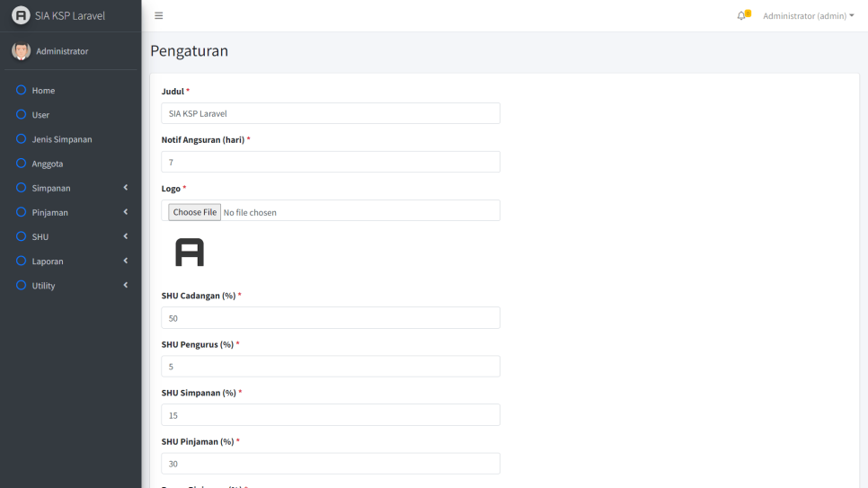Screen dimensions: 868x488
Task: Expand the Pinjaman submenu arrow
Action: click(x=126, y=211)
